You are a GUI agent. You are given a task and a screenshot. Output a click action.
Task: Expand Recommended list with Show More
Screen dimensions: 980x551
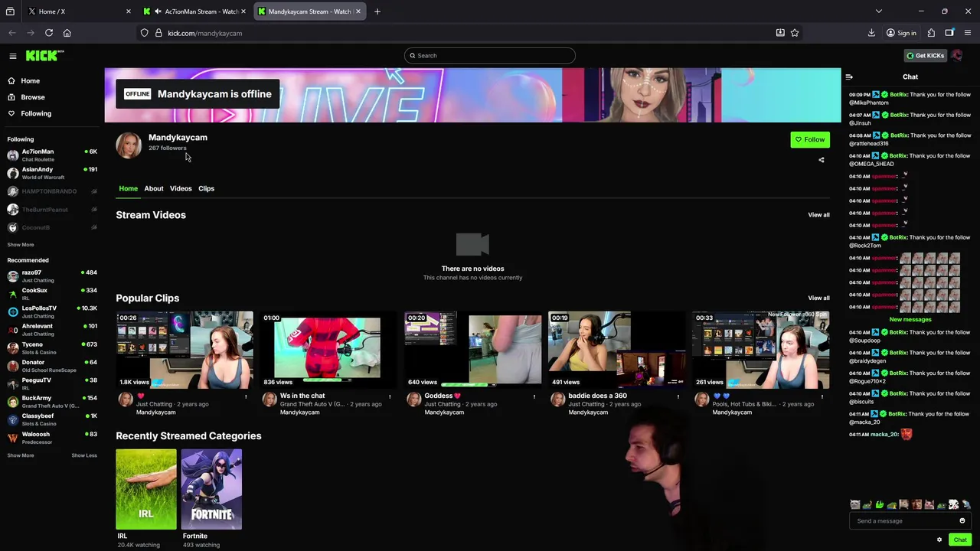point(21,455)
